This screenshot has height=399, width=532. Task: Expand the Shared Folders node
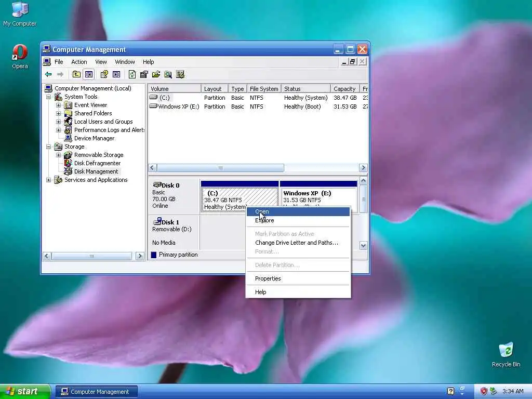click(x=58, y=113)
